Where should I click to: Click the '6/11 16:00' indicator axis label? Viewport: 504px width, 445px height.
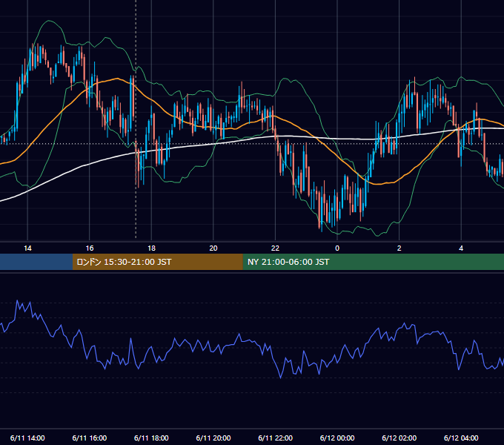tap(90, 438)
